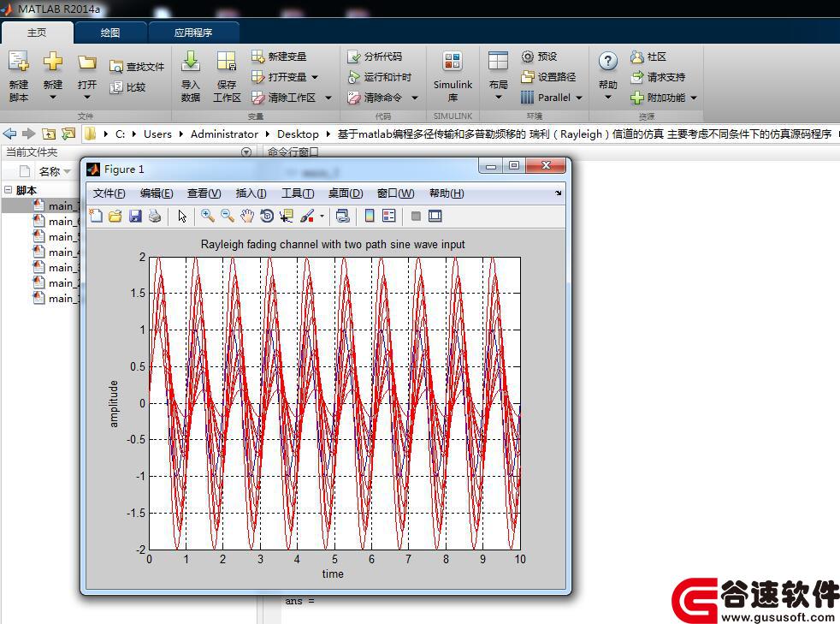840x624 pixels.
Task: Open 预设 (Preferences) gear button
Action: (540, 56)
